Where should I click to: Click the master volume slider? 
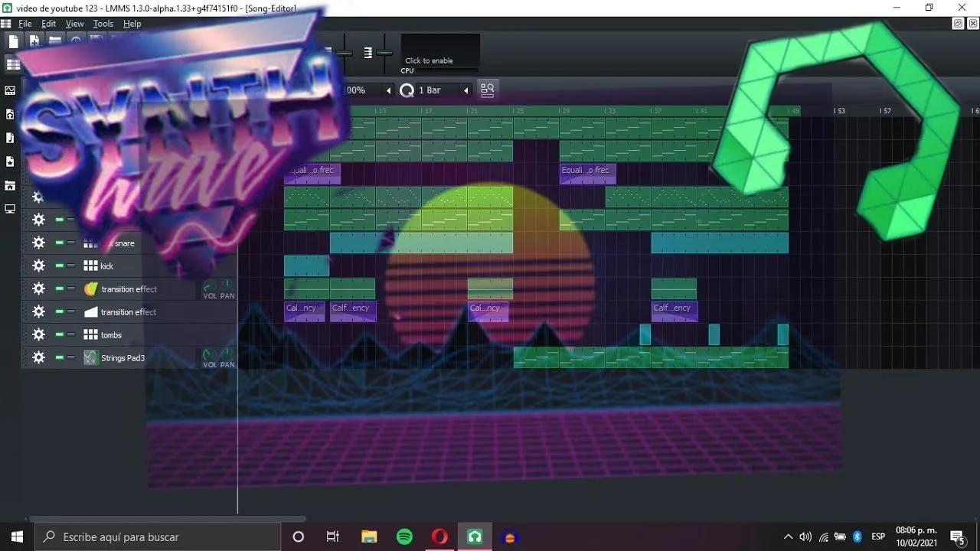(x=345, y=52)
